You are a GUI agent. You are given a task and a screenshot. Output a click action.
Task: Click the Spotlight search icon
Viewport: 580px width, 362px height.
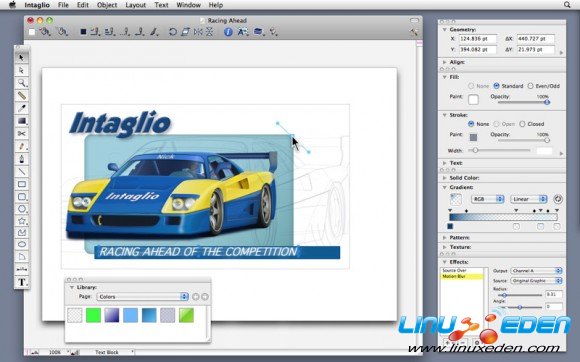pyautogui.click(x=567, y=5)
